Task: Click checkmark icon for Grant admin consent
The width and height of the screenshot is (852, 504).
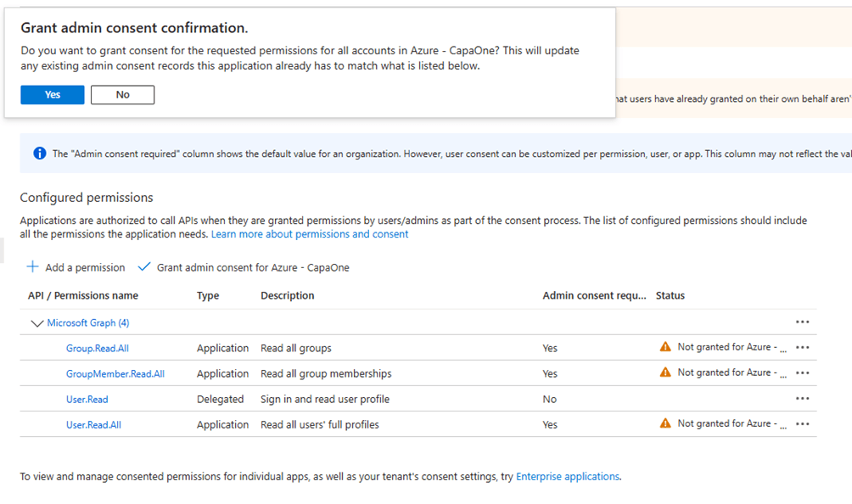Action: 144,266
